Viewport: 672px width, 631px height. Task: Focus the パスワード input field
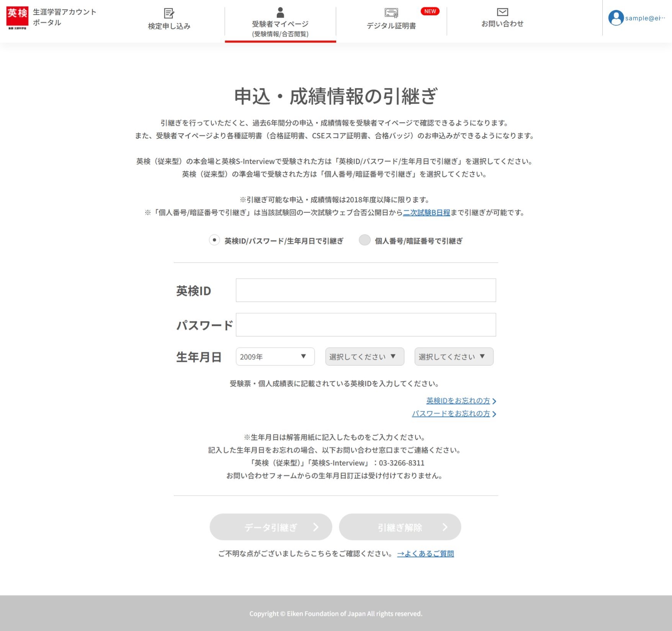tap(366, 325)
